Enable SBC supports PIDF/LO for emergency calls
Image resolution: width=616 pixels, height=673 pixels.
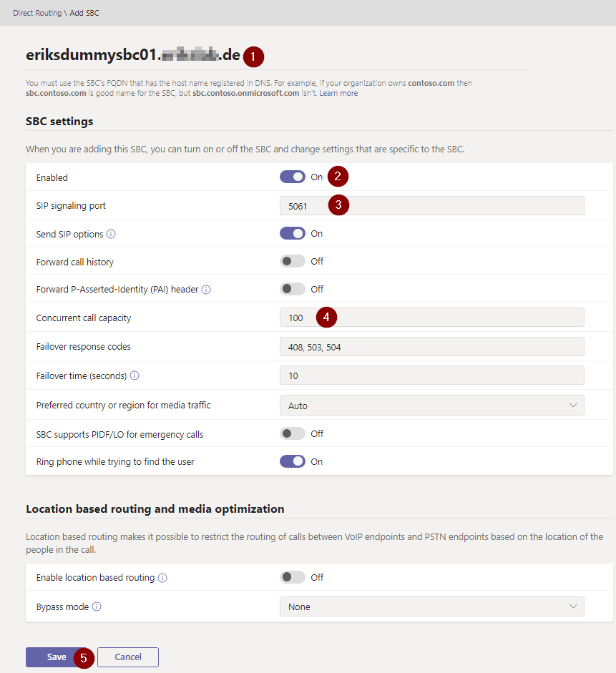coord(292,433)
